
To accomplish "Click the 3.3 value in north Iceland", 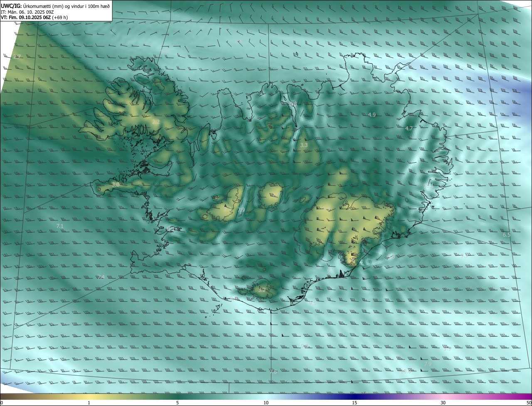I will (304, 145).
